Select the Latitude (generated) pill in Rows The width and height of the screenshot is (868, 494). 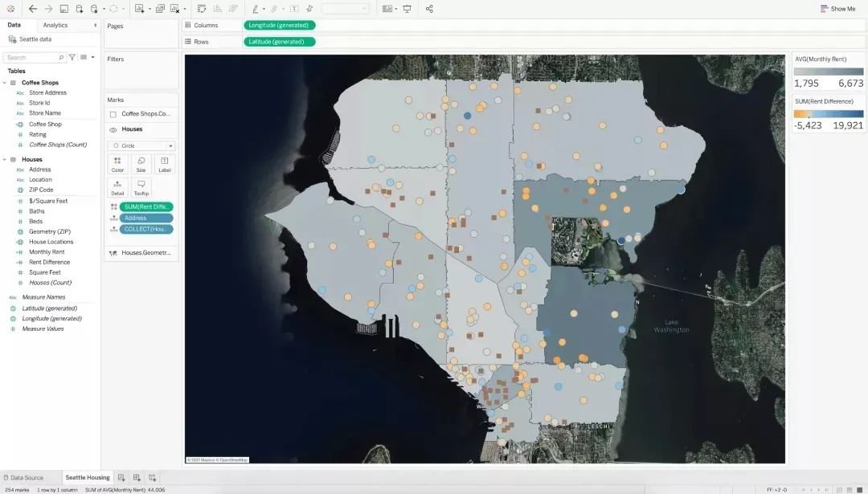point(280,42)
